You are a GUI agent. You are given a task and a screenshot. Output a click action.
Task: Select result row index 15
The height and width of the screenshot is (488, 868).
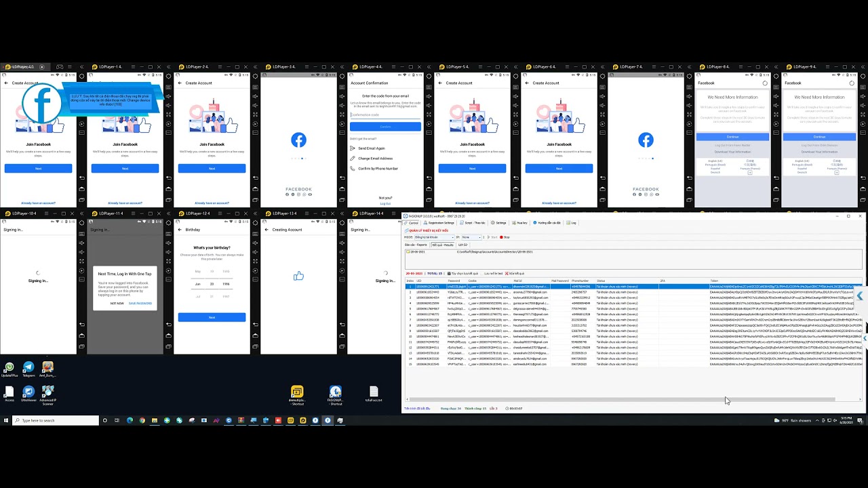633,364
